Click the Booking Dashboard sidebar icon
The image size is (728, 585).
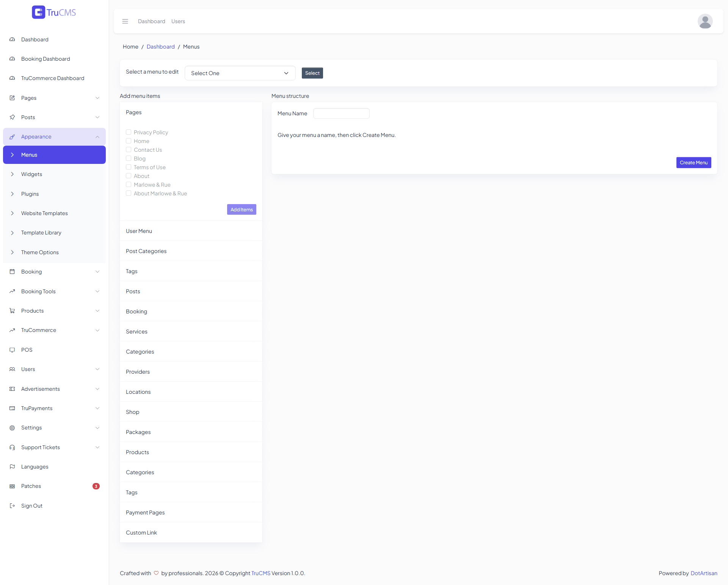12,59
